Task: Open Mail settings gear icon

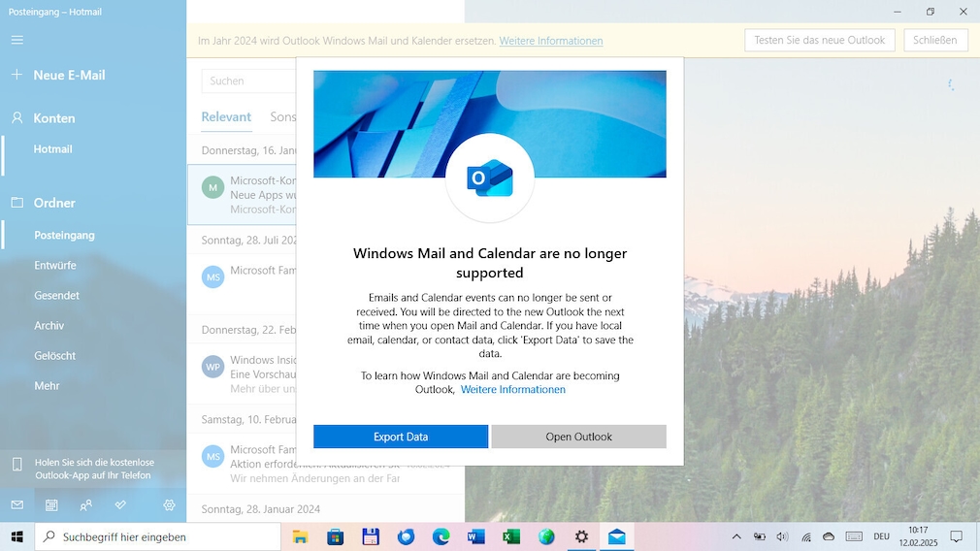Action: pos(169,505)
